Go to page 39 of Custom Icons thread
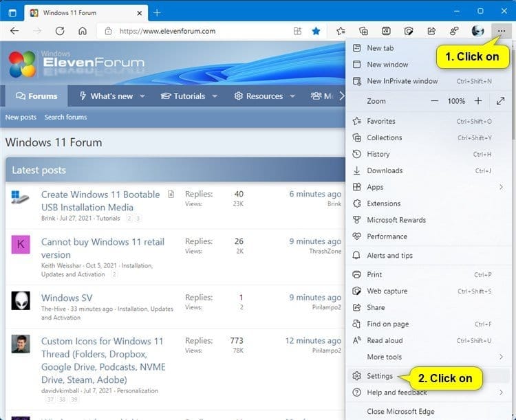516x420 pixels. [74, 399]
